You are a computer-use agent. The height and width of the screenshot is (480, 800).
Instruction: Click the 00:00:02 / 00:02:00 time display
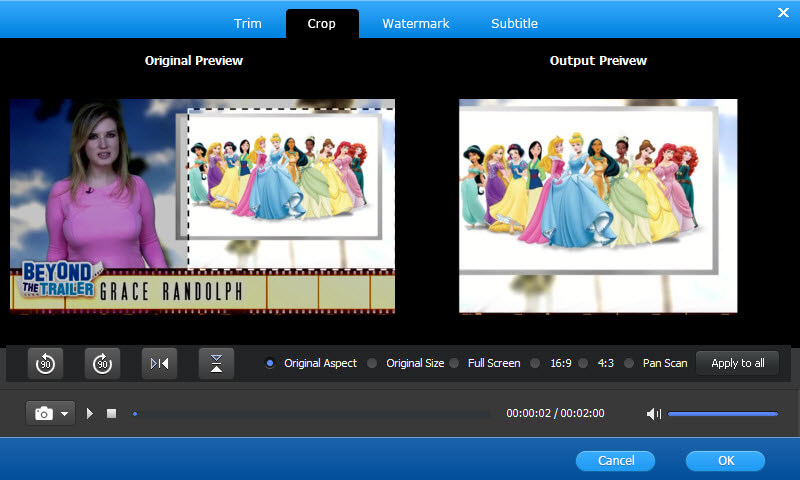coord(555,413)
